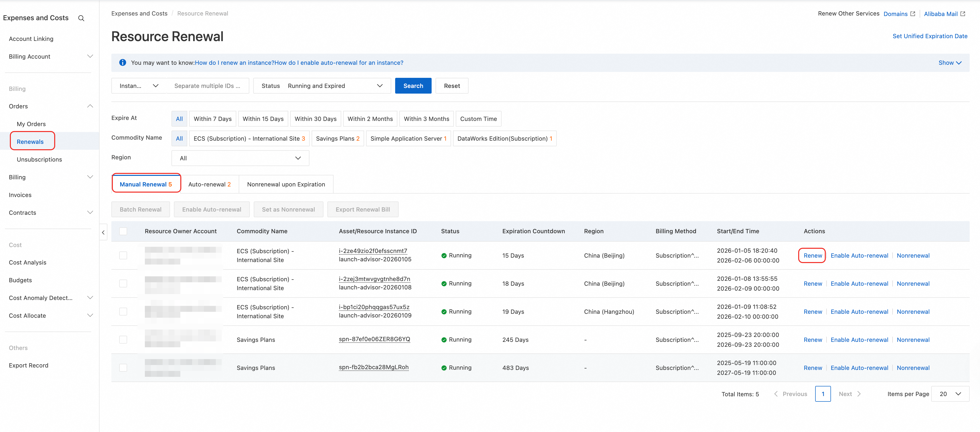Open the Items per Page 20 dropdown
This screenshot has height=432, width=980.
950,394
